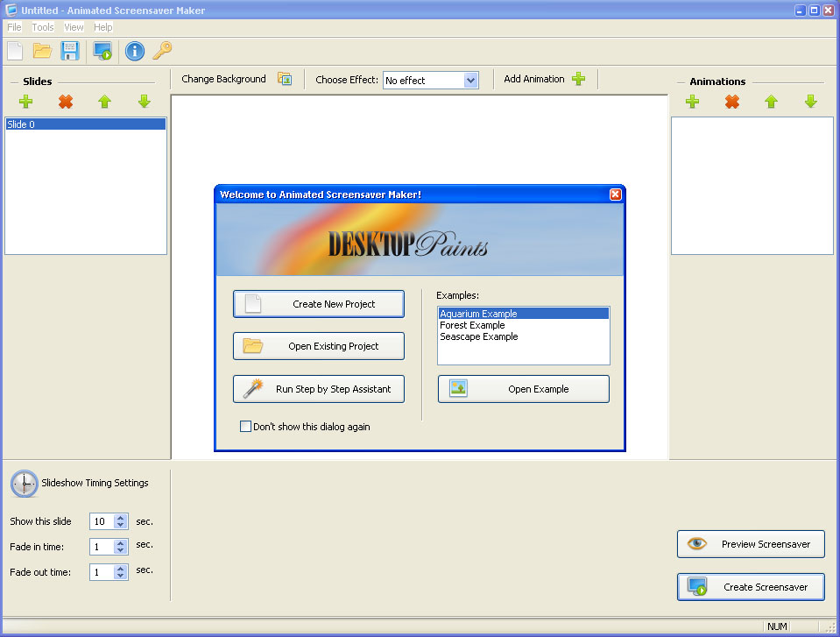840x637 pixels.
Task: Click the key registration toolbar icon
Action: click(162, 50)
